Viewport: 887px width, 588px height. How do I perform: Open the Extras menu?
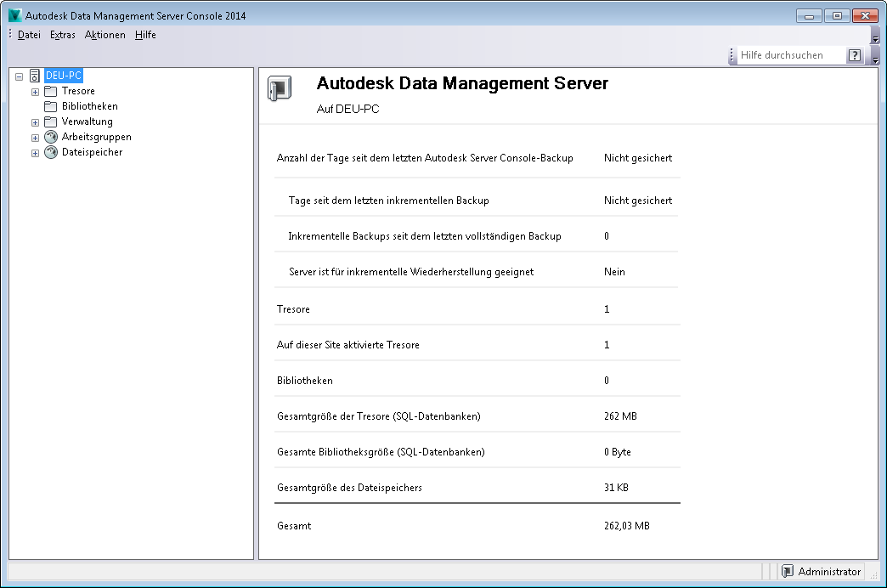62,35
